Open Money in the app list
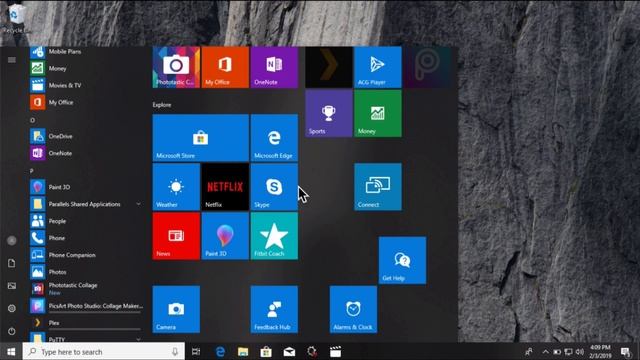Image resolution: width=640 pixels, height=360 pixels. (x=86, y=68)
